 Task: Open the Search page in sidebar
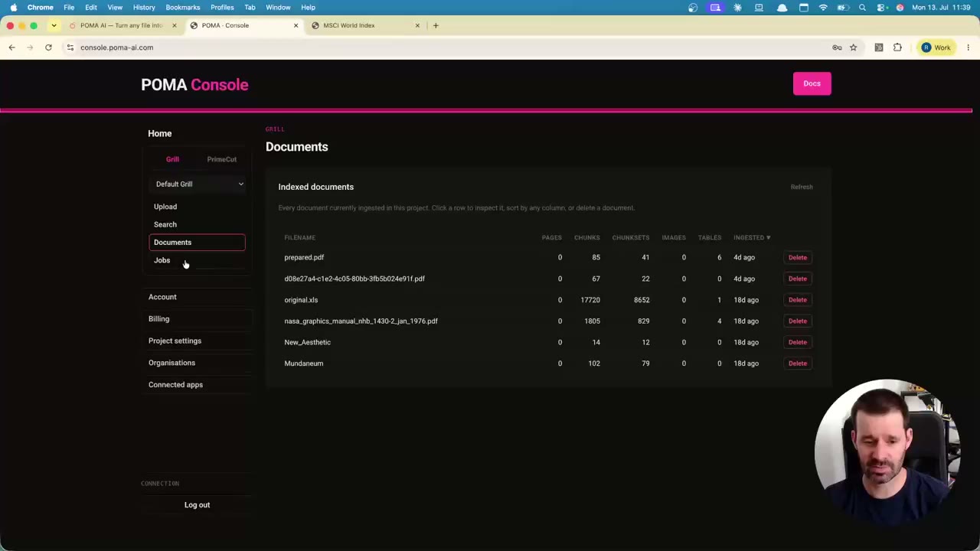(x=197, y=224)
